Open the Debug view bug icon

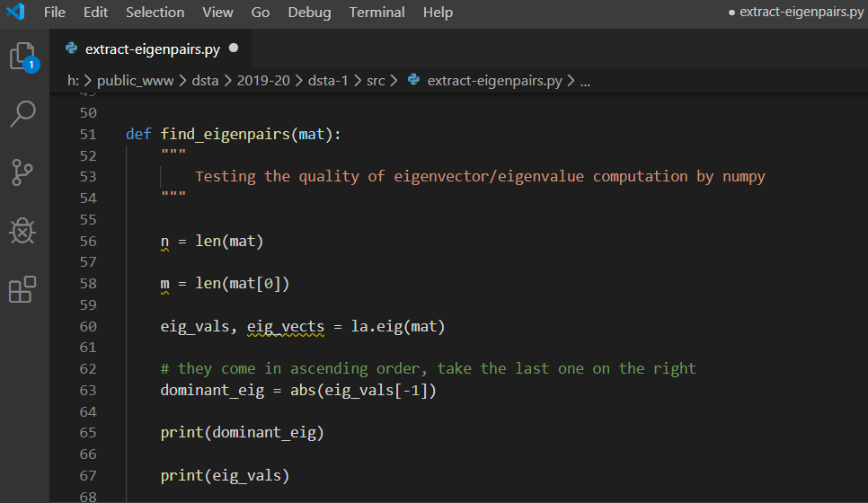pyautogui.click(x=22, y=230)
